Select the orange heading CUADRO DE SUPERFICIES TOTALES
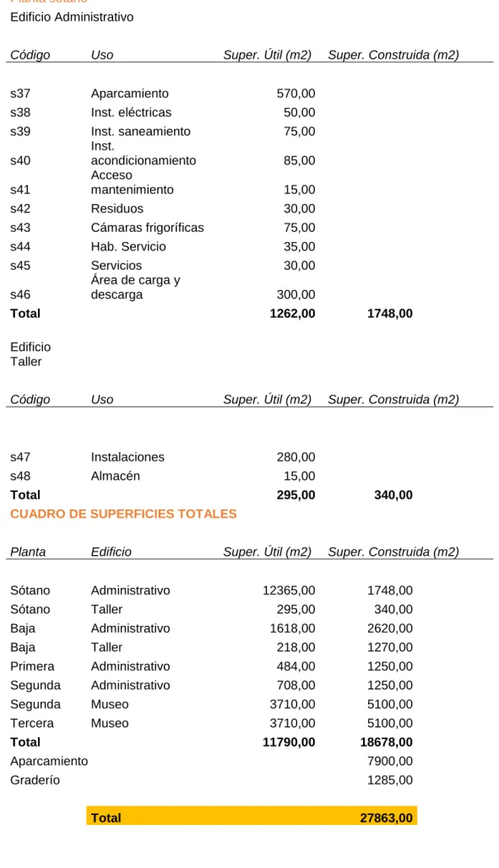The width and height of the screenshot is (499, 868). click(123, 514)
